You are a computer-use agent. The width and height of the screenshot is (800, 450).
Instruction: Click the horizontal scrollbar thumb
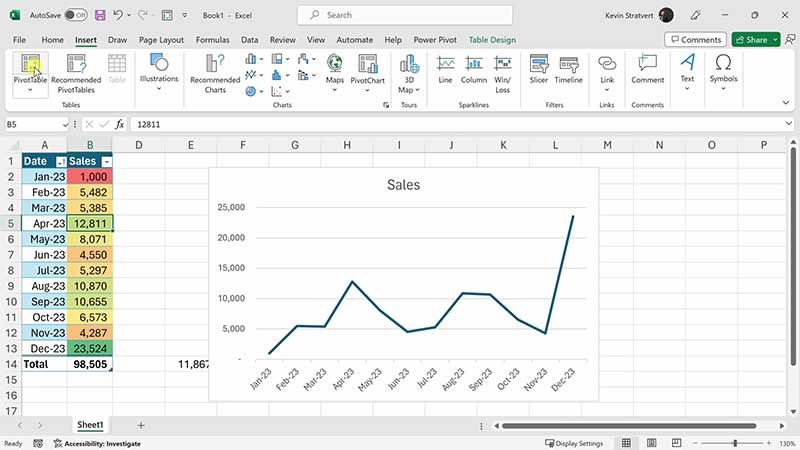point(629,426)
